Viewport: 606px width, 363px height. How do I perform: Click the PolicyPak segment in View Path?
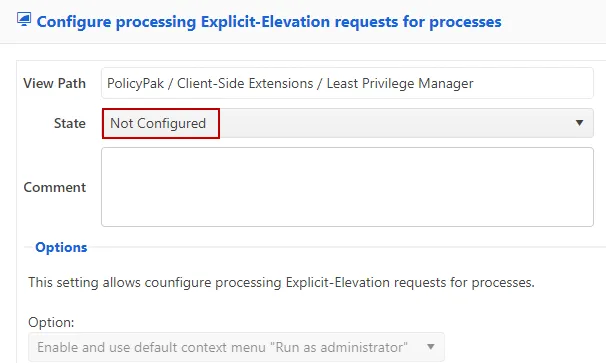pos(135,84)
